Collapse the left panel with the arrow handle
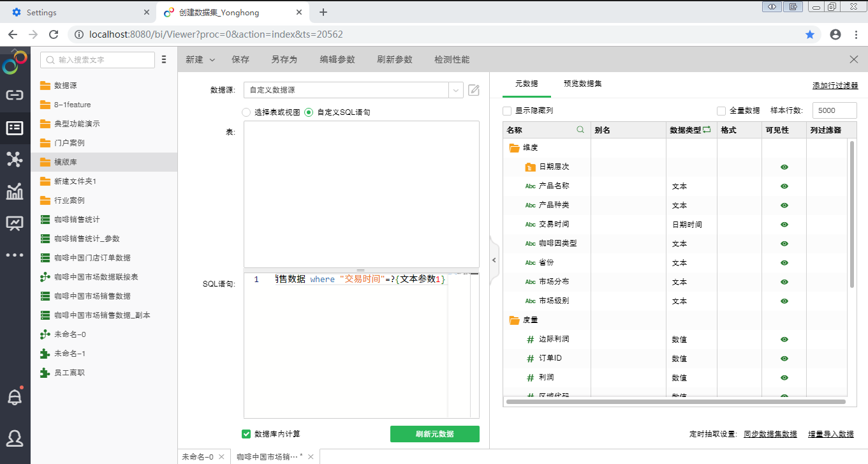 tap(493, 260)
